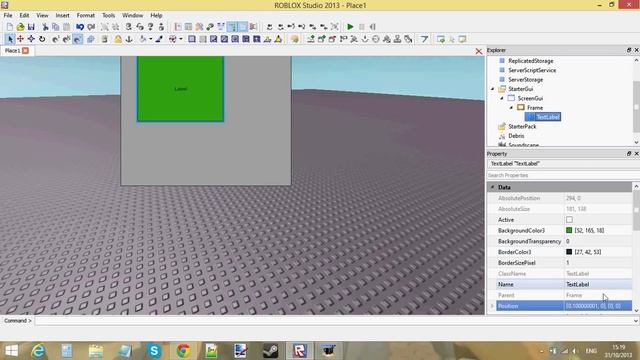Select Debris in Explorer
Image resolution: width=640 pixels, height=360 pixels.
click(x=516, y=136)
